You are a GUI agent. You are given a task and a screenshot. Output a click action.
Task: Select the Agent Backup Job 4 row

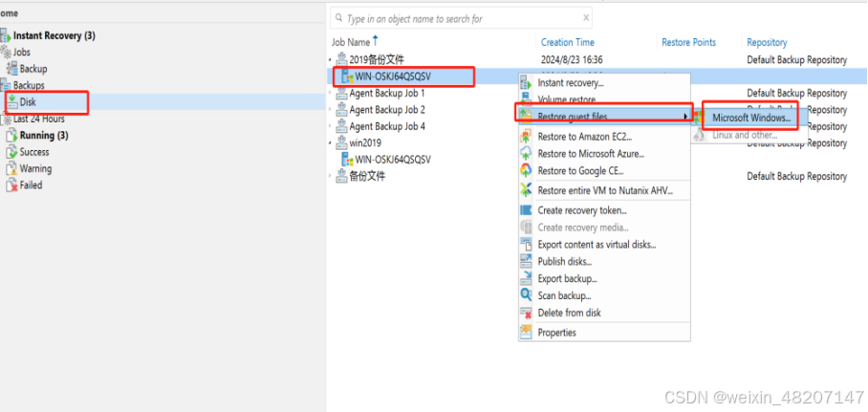coord(387,126)
